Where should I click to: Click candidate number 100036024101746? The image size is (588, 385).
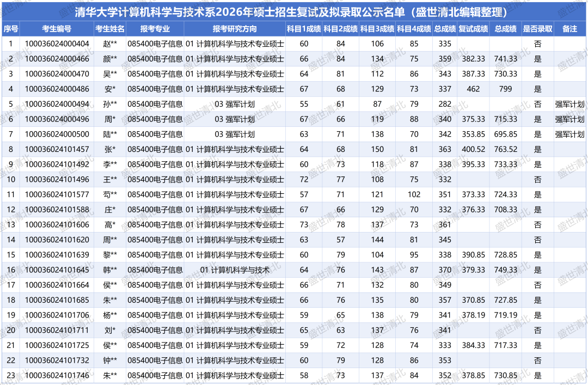point(57,375)
